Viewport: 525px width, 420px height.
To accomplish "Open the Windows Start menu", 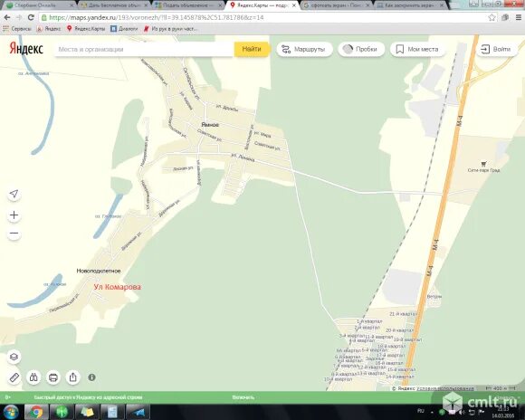I will coord(11,412).
